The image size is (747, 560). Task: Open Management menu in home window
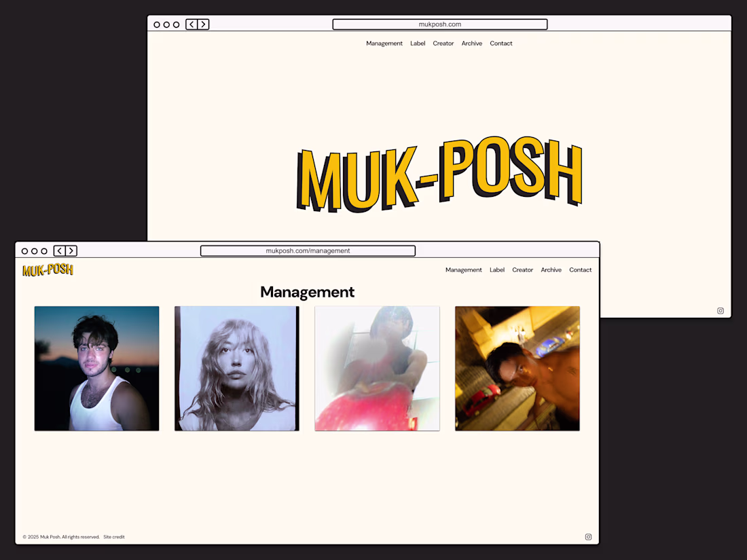point(384,43)
